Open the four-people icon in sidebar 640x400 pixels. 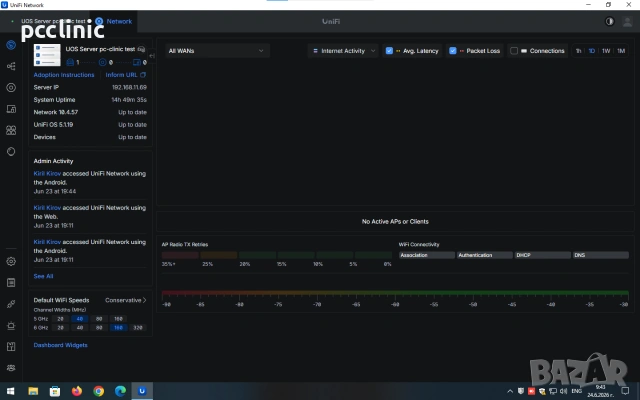click(x=11, y=130)
